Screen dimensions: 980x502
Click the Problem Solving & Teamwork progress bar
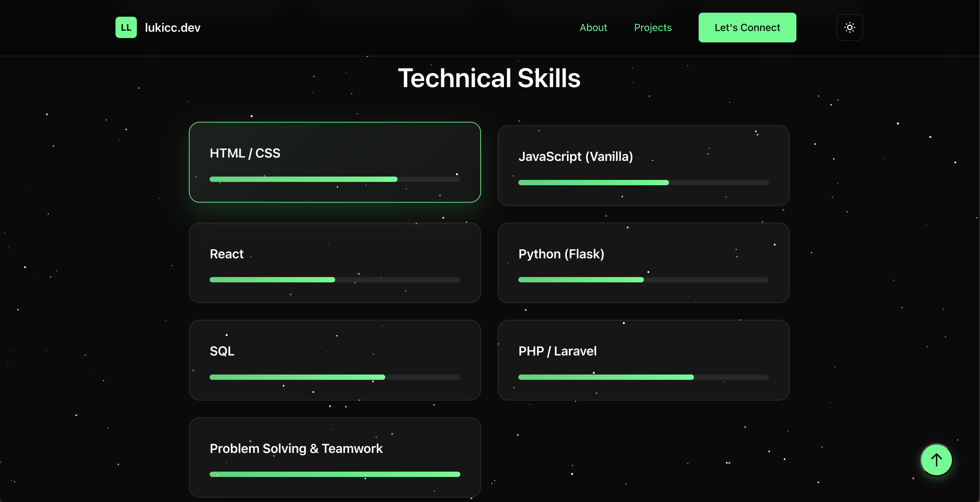point(334,474)
